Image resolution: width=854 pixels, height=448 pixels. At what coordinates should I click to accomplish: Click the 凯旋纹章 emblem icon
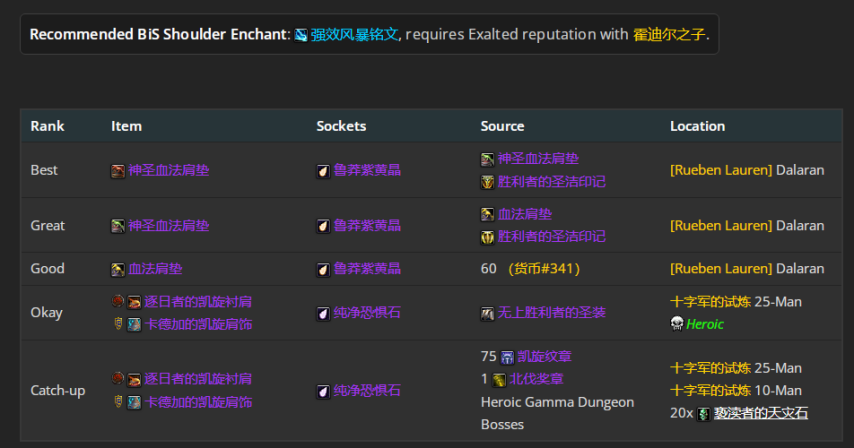(507, 357)
